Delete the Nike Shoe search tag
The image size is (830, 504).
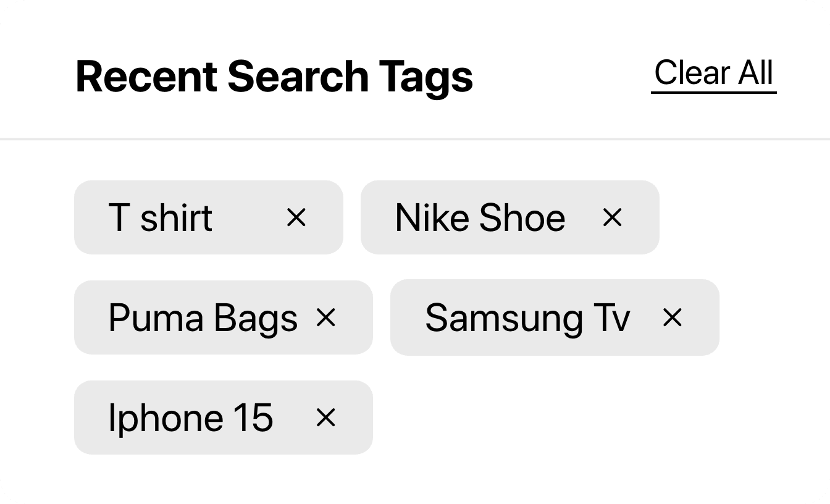pos(612,217)
